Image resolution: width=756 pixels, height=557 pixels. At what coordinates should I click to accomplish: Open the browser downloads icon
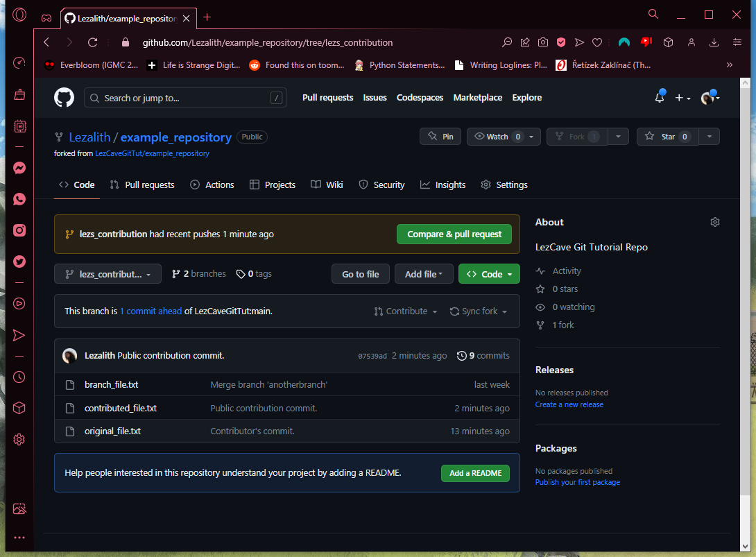(714, 42)
